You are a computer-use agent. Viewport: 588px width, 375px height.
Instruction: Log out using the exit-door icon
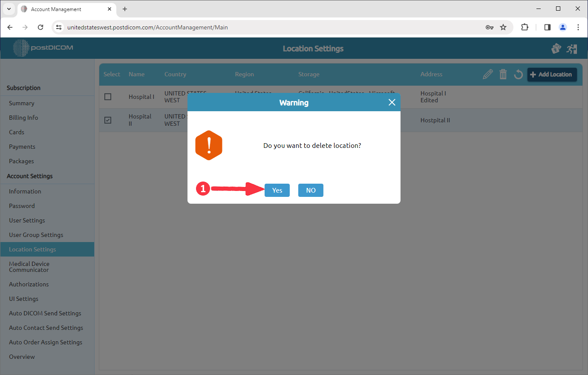tap(572, 48)
